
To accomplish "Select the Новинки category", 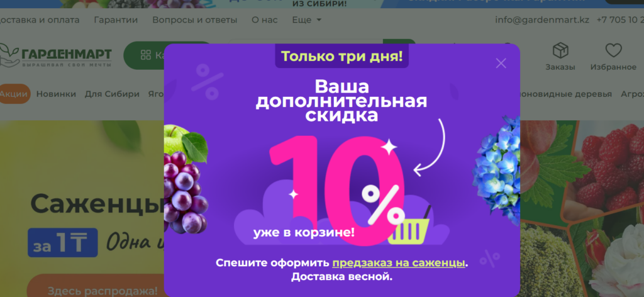I will (56, 94).
